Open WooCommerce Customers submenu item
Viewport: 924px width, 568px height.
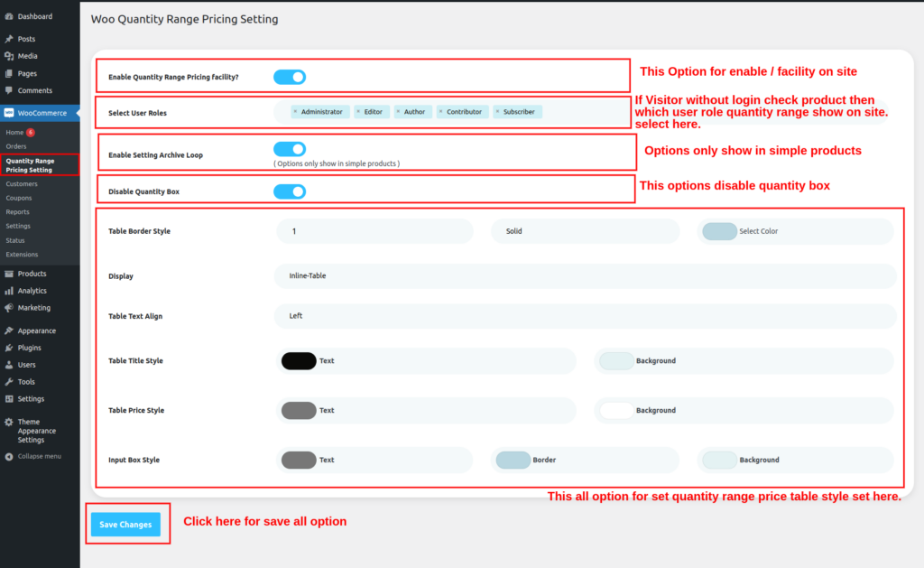[x=22, y=184]
